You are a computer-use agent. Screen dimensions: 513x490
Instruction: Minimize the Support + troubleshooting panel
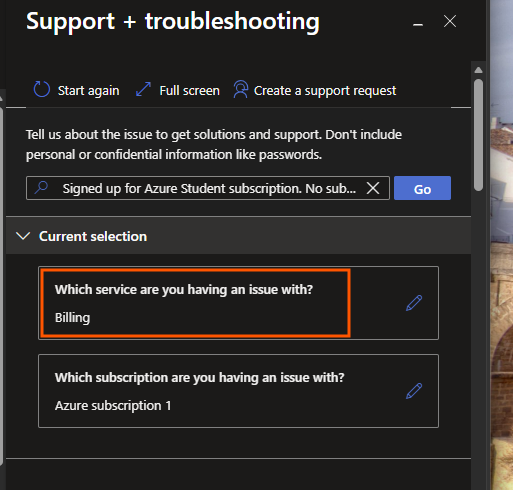click(x=418, y=24)
